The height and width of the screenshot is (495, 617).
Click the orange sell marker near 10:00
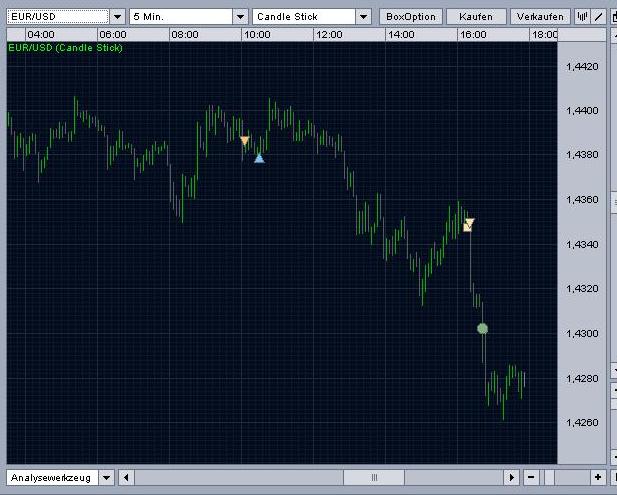tap(245, 140)
